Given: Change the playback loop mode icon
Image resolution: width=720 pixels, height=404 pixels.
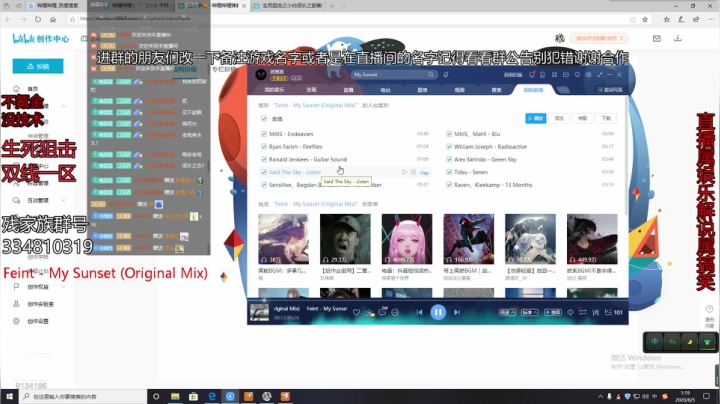Looking at the screenshot, I should click(x=583, y=312).
